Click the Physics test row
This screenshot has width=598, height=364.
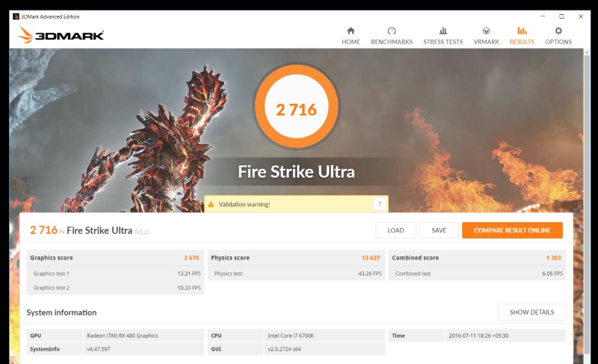pyautogui.click(x=296, y=274)
